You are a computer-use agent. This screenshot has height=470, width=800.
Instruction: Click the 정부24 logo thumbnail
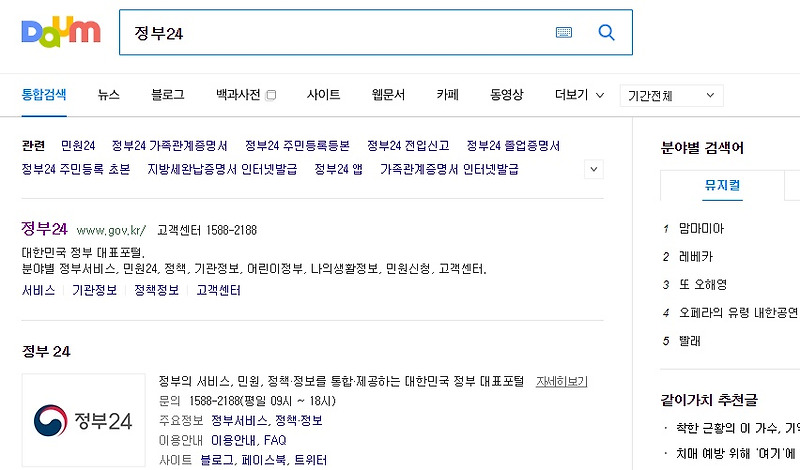84,420
